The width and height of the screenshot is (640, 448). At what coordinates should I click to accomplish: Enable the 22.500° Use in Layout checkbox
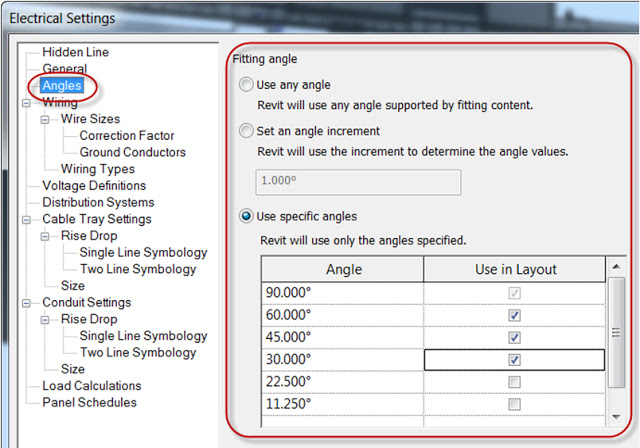pos(514,382)
